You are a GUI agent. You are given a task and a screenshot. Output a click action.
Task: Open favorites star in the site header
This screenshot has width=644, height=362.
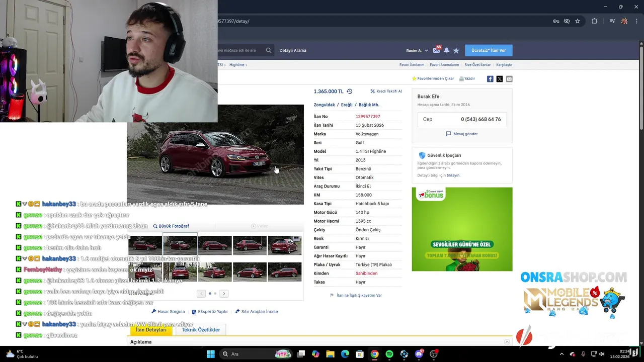456,50
